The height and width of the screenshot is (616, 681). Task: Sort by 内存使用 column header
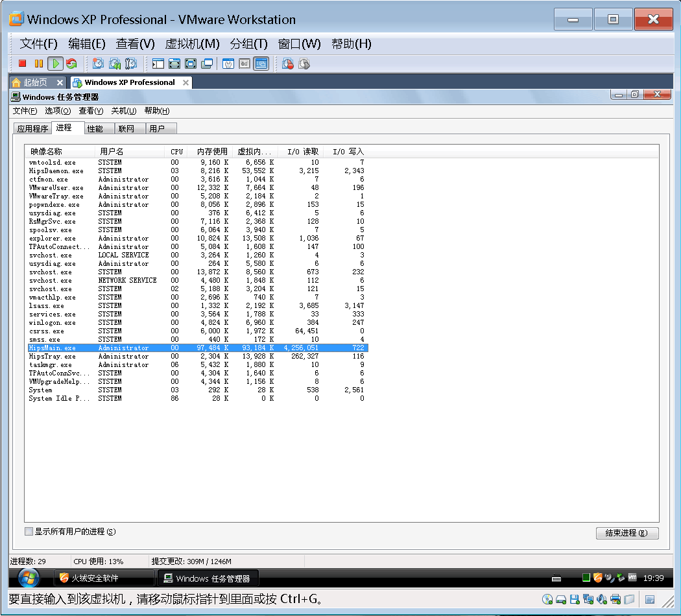coord(211,152)
